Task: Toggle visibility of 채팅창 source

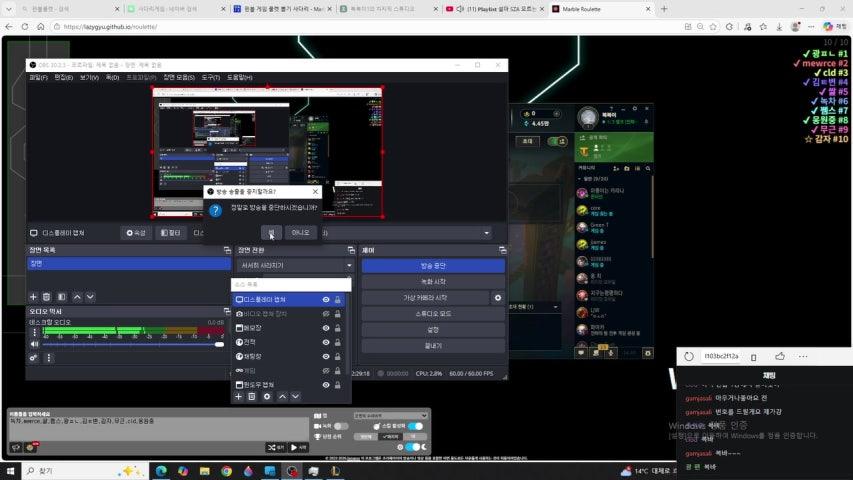Action: [x=326, y=356]
